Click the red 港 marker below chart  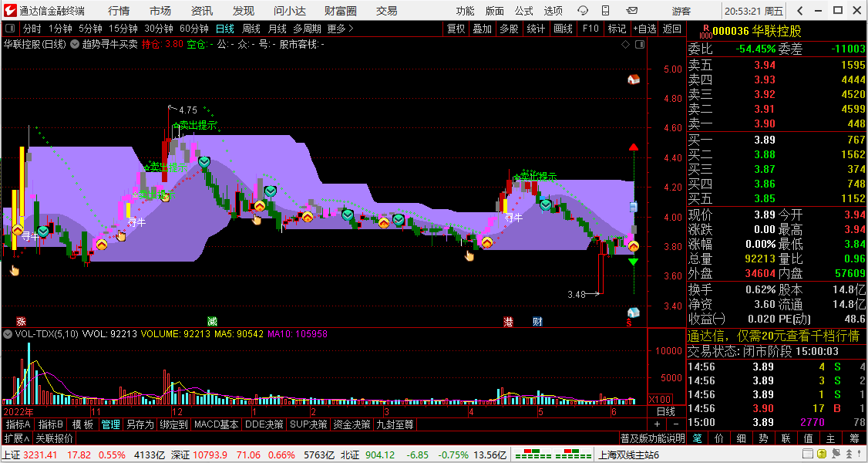point(508,321)
